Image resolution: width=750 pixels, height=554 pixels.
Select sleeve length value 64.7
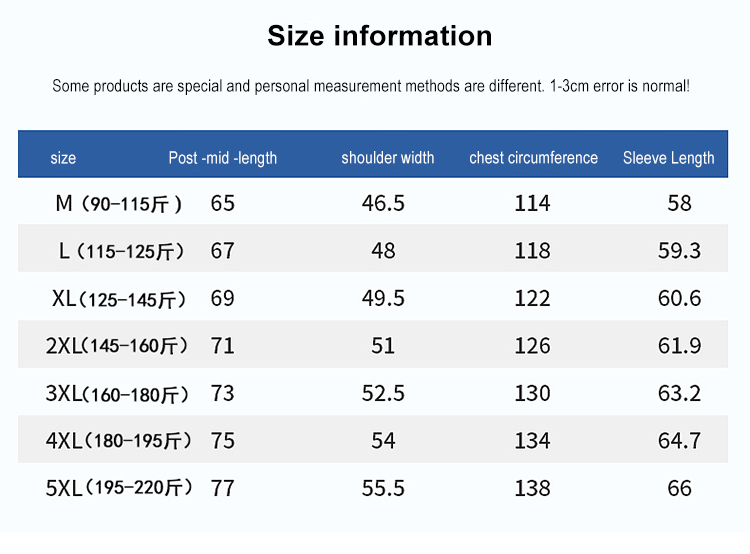[x=679, y=441]
